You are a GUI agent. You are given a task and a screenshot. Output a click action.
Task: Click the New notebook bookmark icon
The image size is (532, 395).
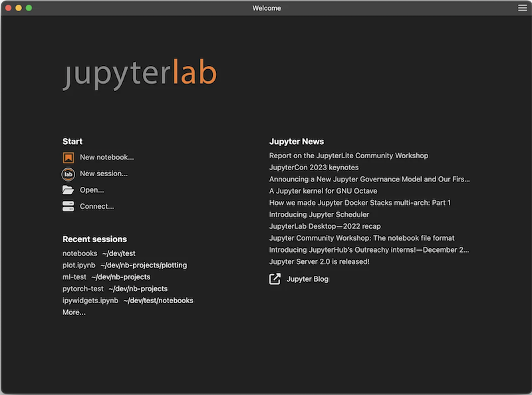pyautogui.click(x=68, y=157)
